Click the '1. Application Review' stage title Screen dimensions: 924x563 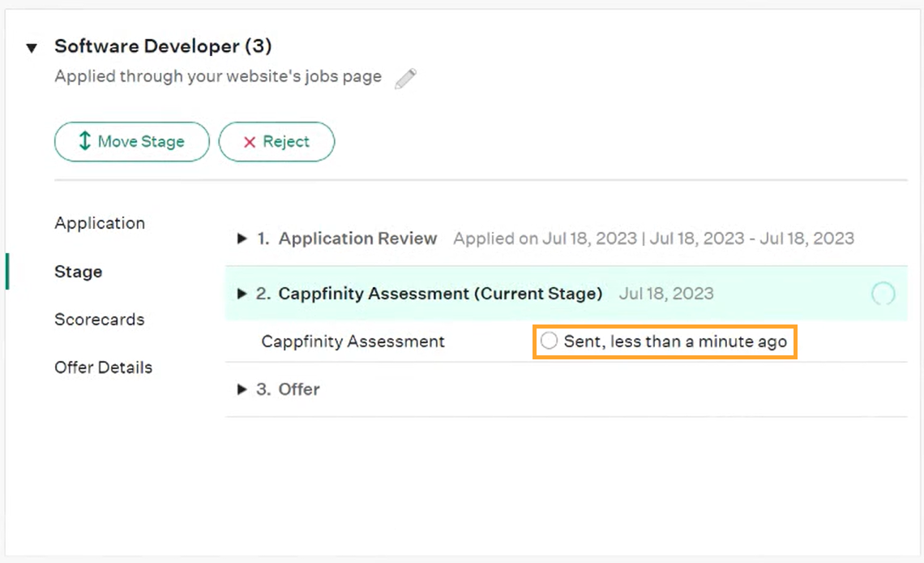click(347, 239)
